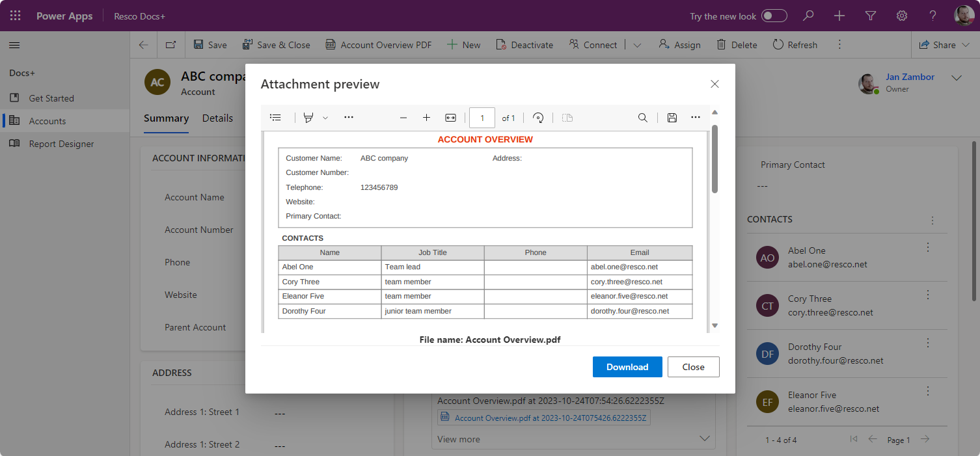Expand the dropdown arrow next to Connect
Viewport: 980px width, 456px height.
pos(637,45)
